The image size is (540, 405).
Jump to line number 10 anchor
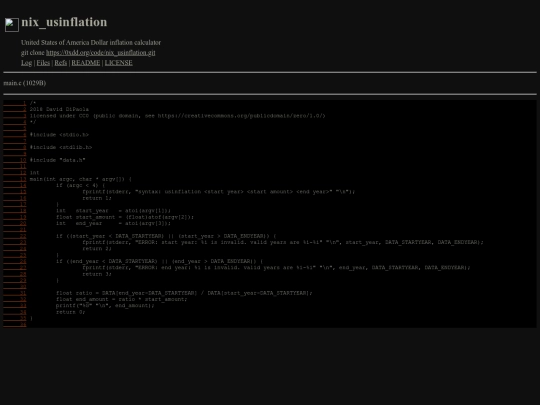click(15, 160)
